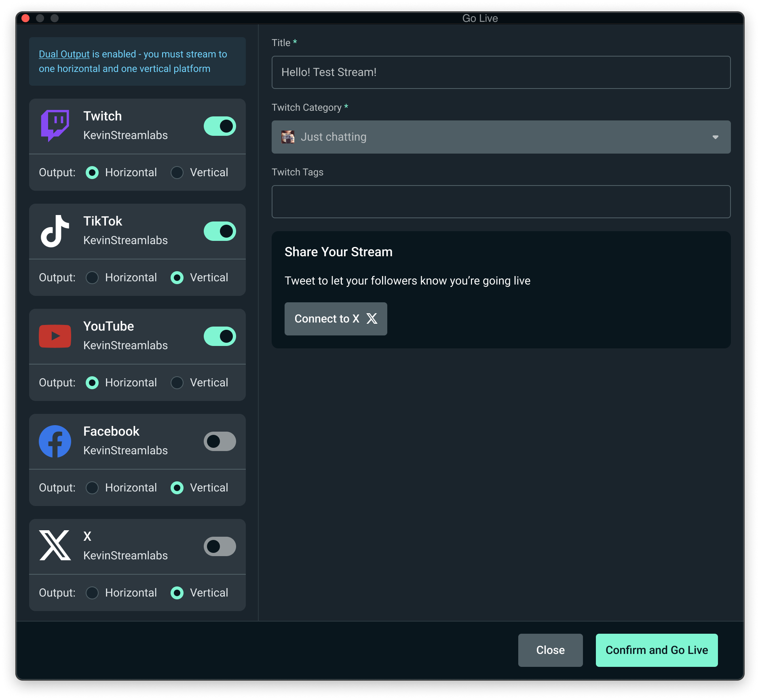Image resolution: width=760 pixels, height=700 pixels.
Task: Click the Connect to X button
Action: coord(336,319)
